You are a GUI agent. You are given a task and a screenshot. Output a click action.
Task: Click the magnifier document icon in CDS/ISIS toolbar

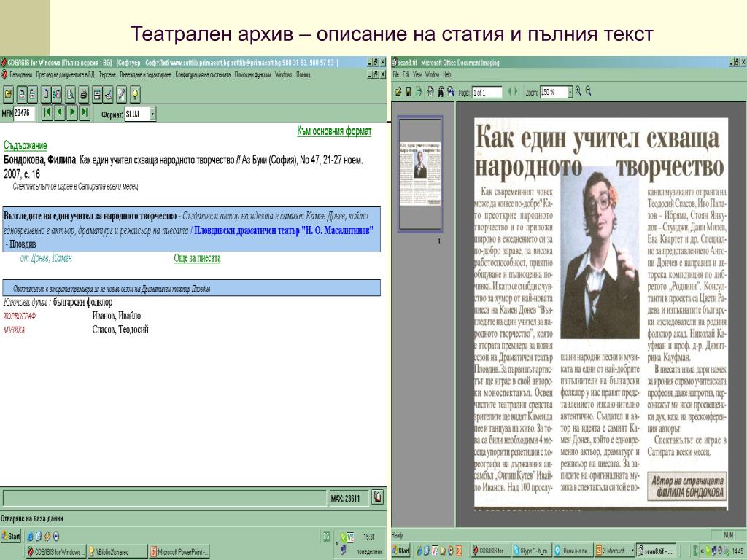click(71, 94)
